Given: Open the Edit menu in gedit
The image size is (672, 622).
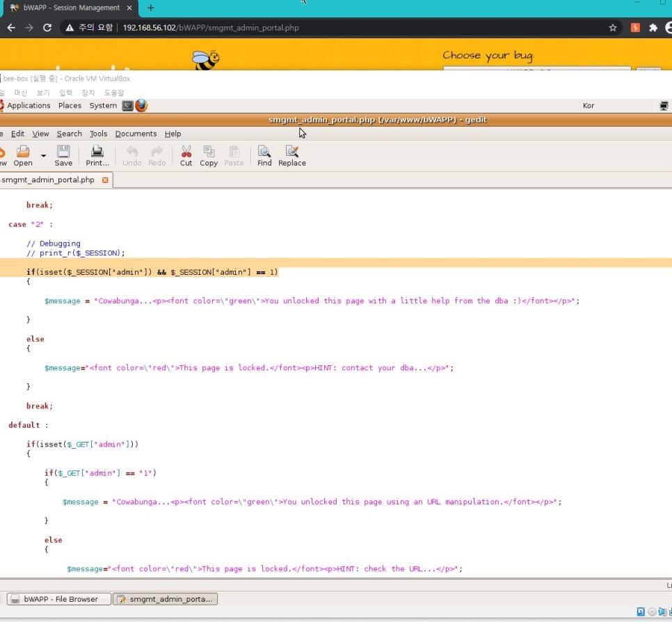Looking at the screenshot, I should tap(17, 134).
